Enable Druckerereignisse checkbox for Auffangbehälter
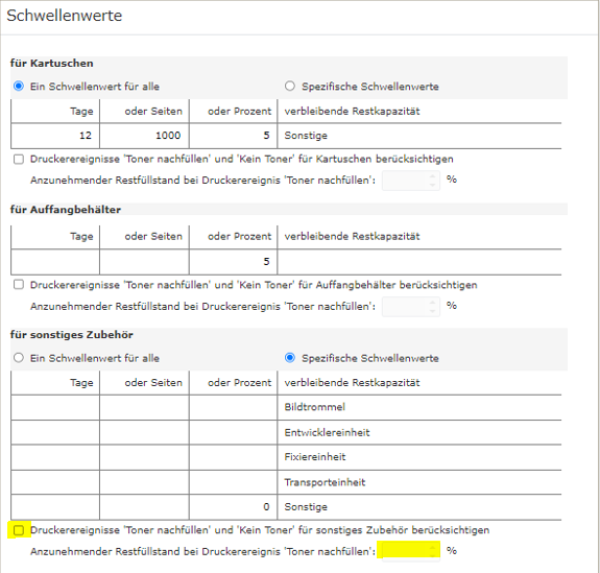The image size is (600, 573). point(18,284)
